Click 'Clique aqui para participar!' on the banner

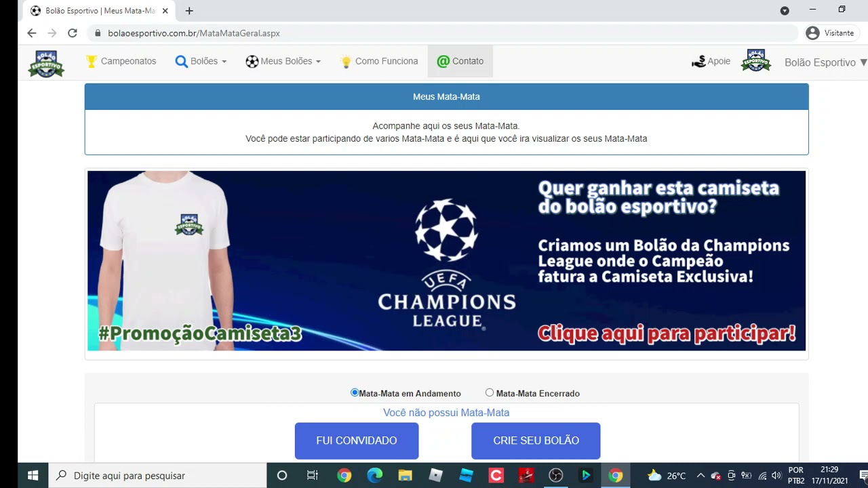pyautogui.click(x=667, y=333)
